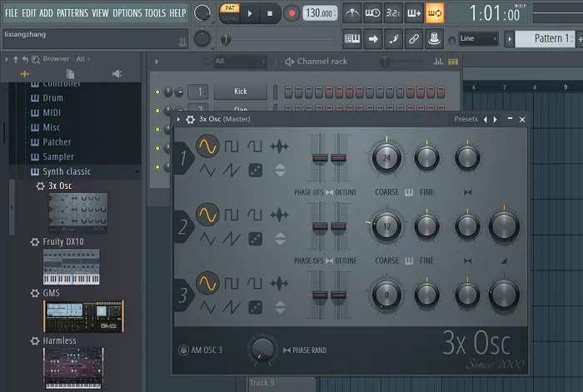This screenshot has height=392, width=583.
Task: Open the TOOLS menu
Action: coord(156,13)
